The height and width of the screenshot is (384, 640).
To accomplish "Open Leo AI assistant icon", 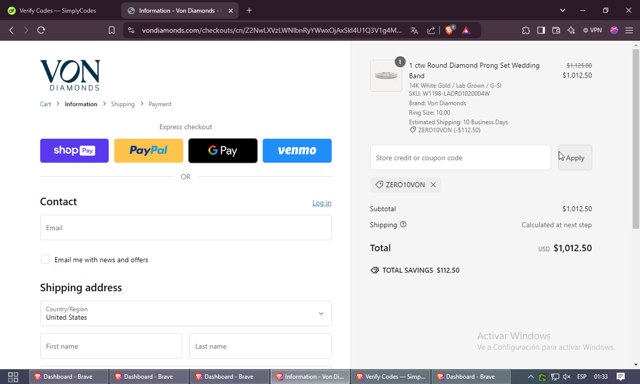I will coord(571,30).
